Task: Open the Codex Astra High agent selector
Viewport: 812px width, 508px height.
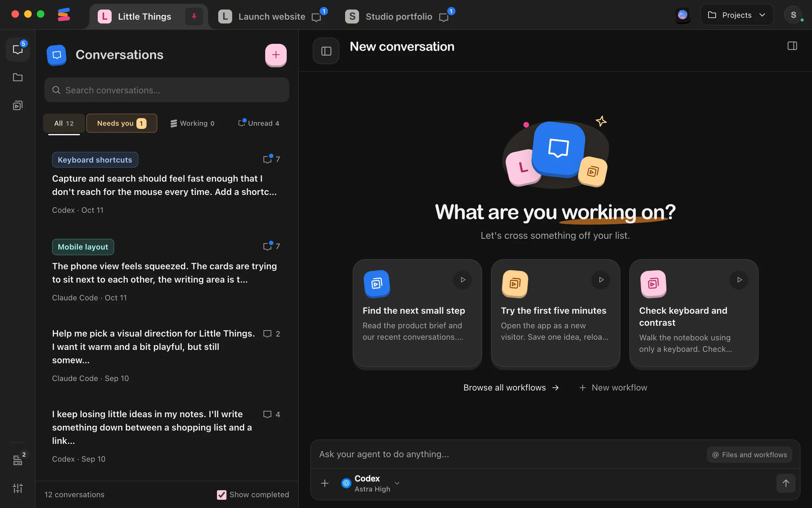Action: click(x=371, y=483)
